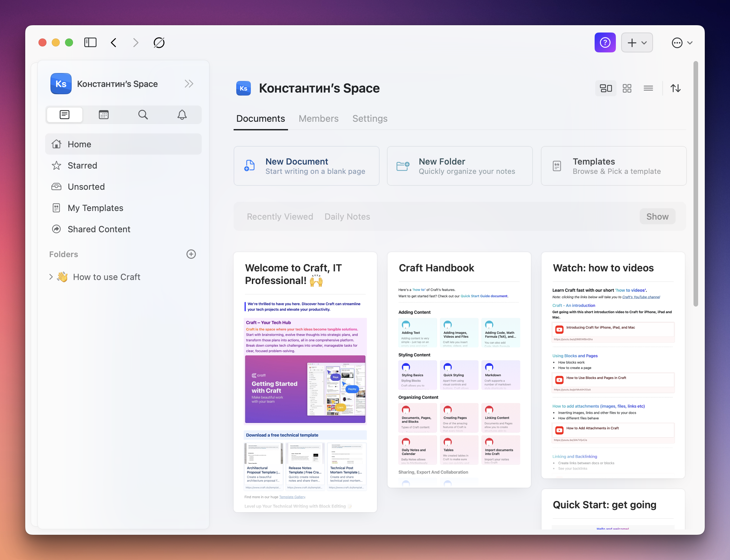Click the vertical scrollbar on right

695,183
